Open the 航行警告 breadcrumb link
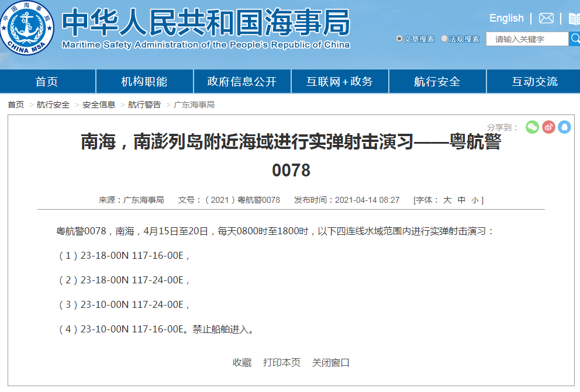The height and width of the screenshot is (392, 580). tap(143, 105)
